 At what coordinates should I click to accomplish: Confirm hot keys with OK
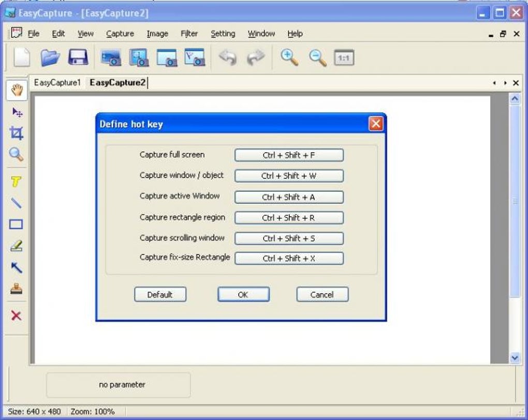pos(243,294)
